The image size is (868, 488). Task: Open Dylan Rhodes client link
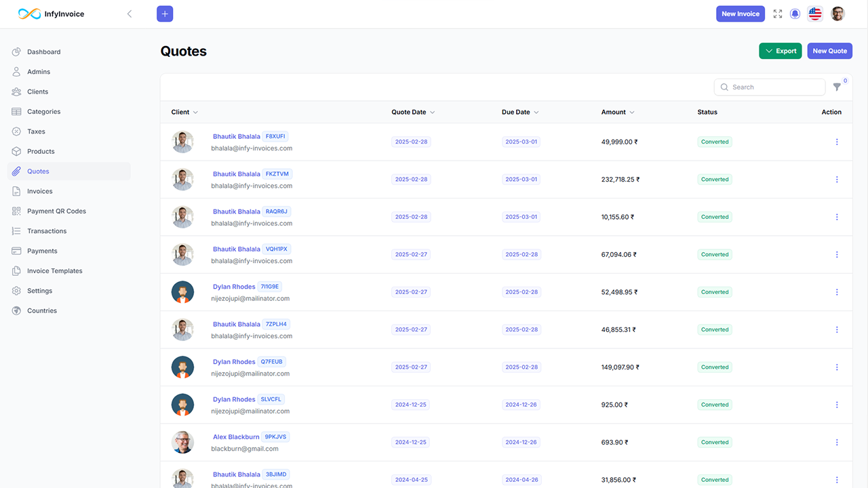click(233, 286)
